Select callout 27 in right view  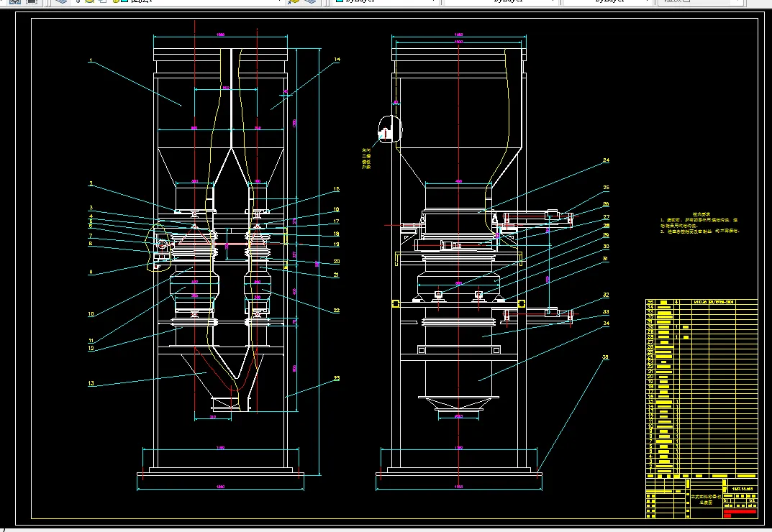click(606, 217)
